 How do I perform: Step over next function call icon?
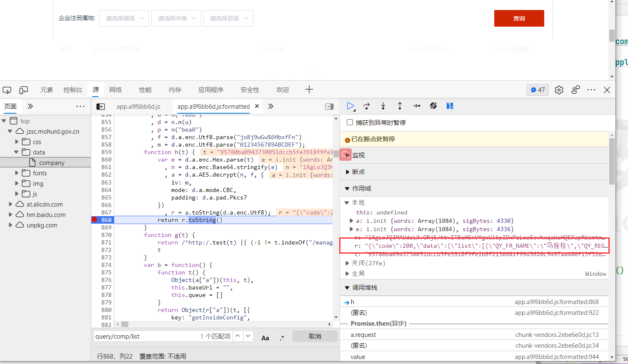(367, 106)
